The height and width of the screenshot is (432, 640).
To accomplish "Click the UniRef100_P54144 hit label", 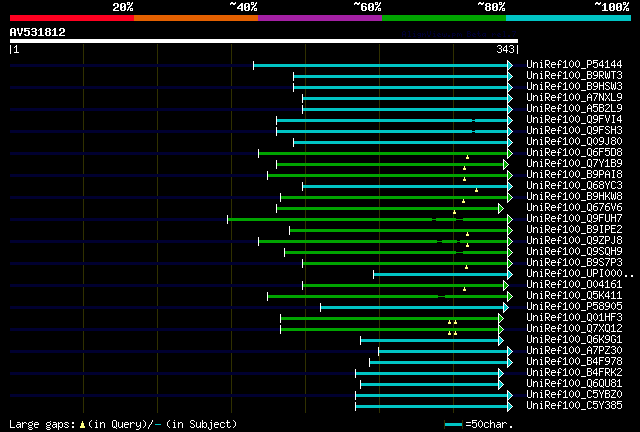I will coord(574,64).
